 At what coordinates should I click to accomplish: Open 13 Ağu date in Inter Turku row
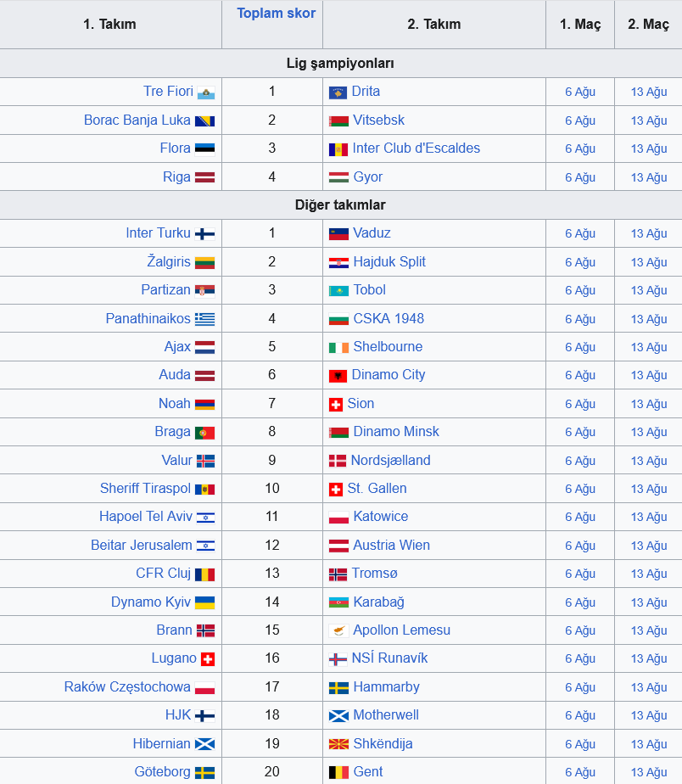coord(649,233)
